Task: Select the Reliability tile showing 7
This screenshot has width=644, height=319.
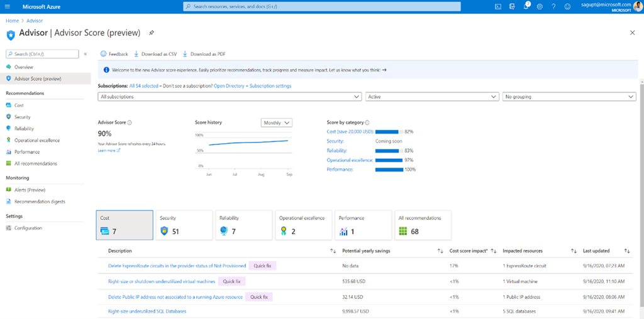Action: [x=244, y=225]
